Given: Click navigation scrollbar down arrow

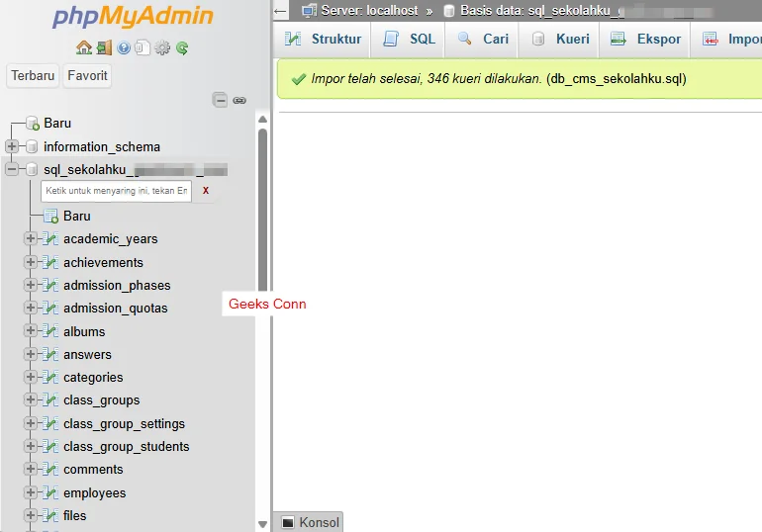Looking at the screenshot, I should pyautogui.click(x=263, y=524).
